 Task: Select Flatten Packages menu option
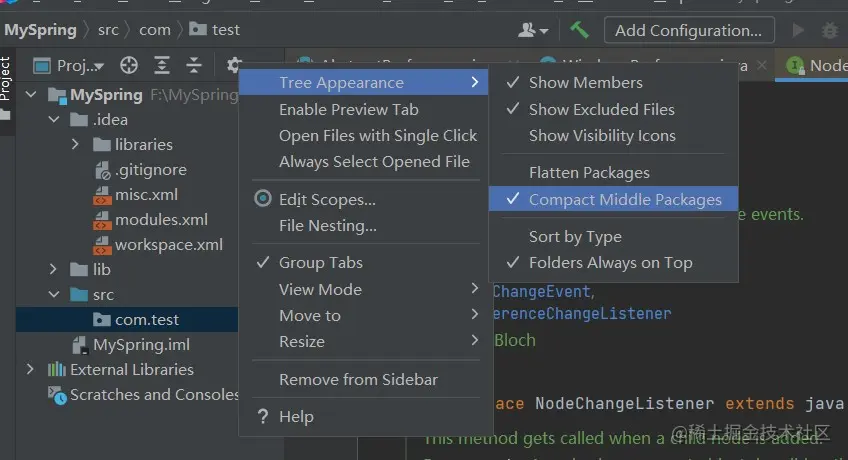pyautogui.click(x=589, y=173)
